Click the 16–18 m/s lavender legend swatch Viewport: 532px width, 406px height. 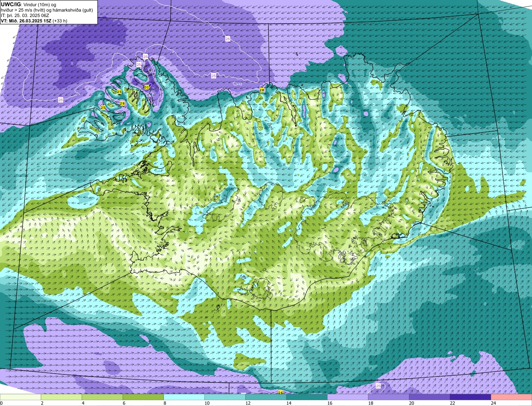click(348, 397)
